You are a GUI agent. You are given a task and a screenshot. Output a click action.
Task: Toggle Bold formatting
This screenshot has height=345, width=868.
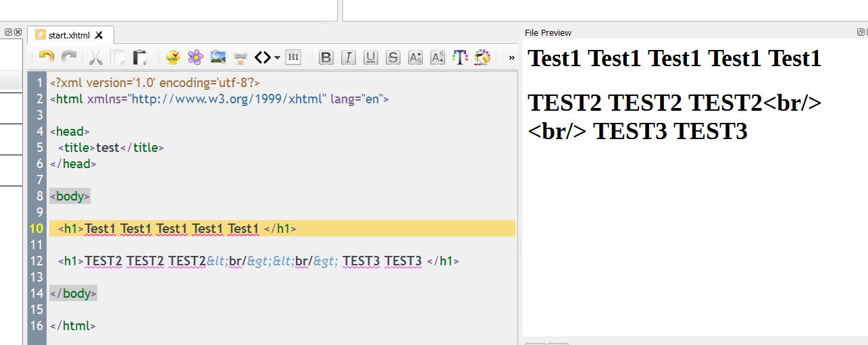pos(326,57)
